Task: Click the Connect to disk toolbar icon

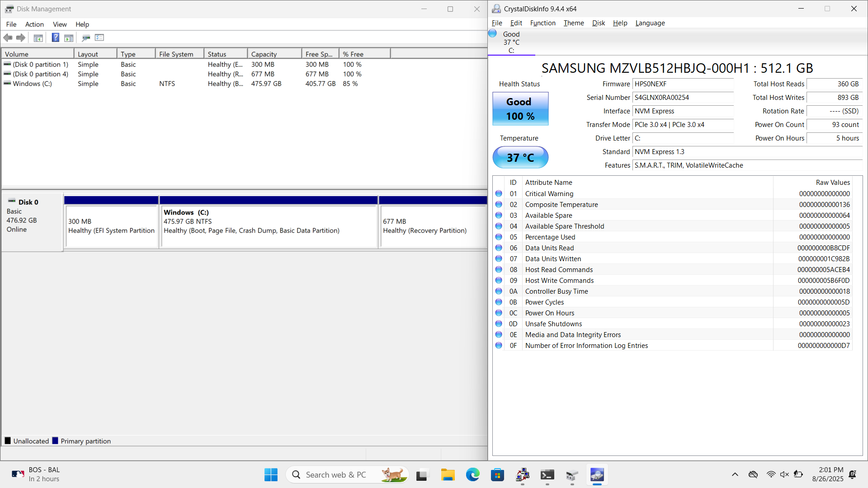Action: tap(86, 38)
